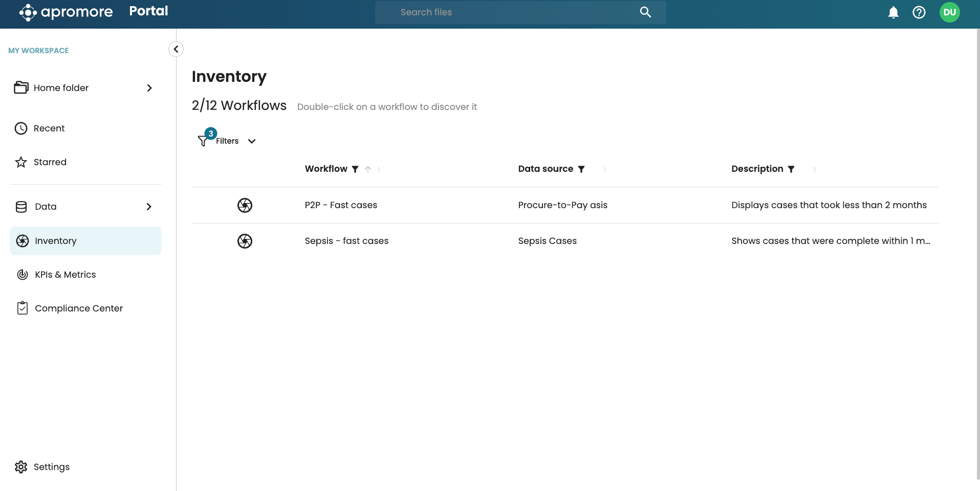980x491 pixels.
Task: Click the apromore logo
Action: point(66,12)
